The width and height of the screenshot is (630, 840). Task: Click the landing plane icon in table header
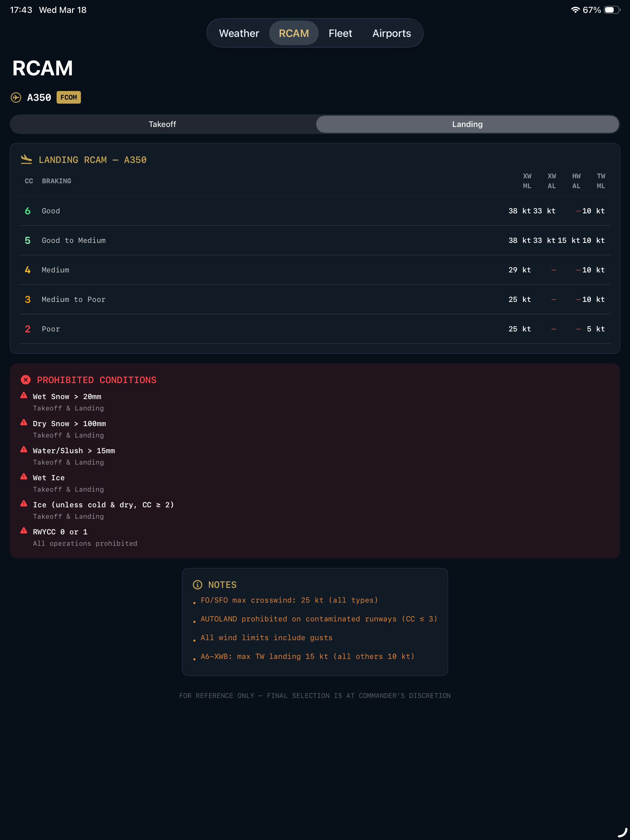click(x=26, y=159)
